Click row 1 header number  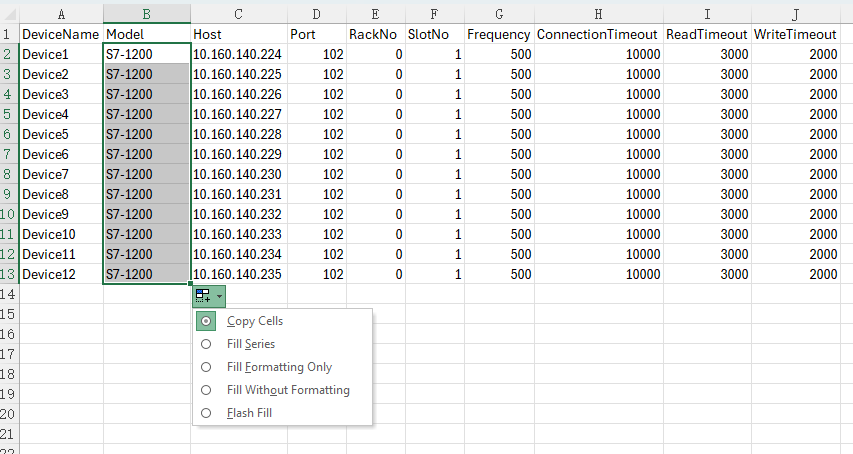9,34
